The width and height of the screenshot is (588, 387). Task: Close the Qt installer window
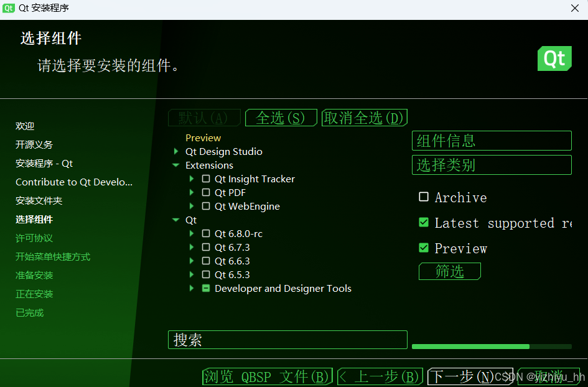574,8
